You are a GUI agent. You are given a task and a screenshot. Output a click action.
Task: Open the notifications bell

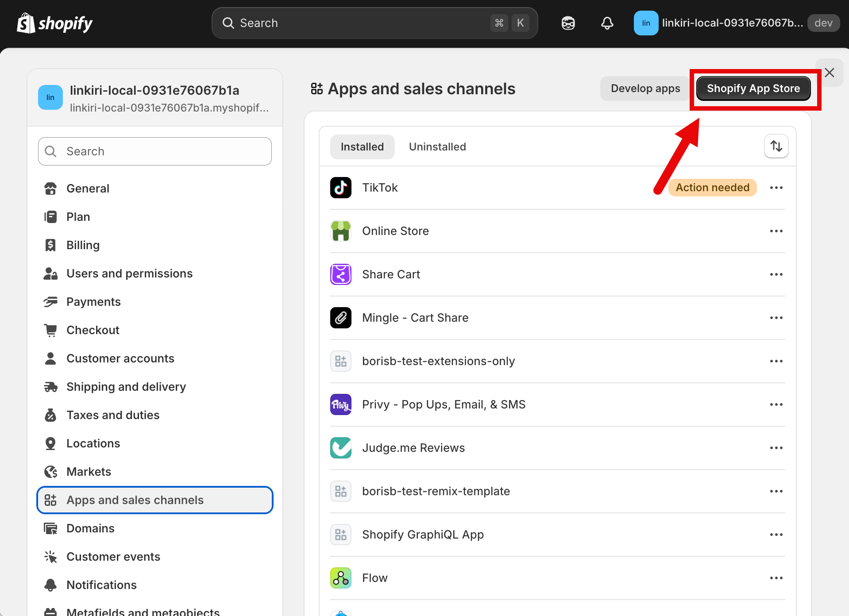(x=607, y=23)
